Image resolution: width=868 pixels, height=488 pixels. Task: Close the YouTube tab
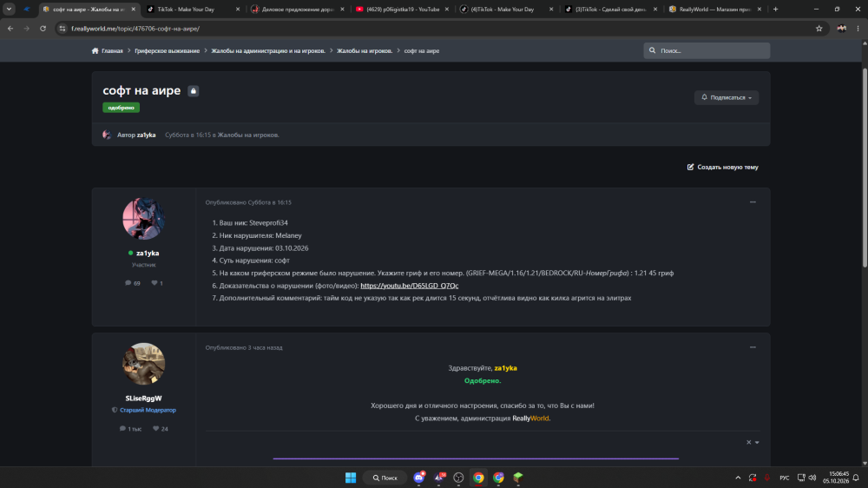point(447,9)
